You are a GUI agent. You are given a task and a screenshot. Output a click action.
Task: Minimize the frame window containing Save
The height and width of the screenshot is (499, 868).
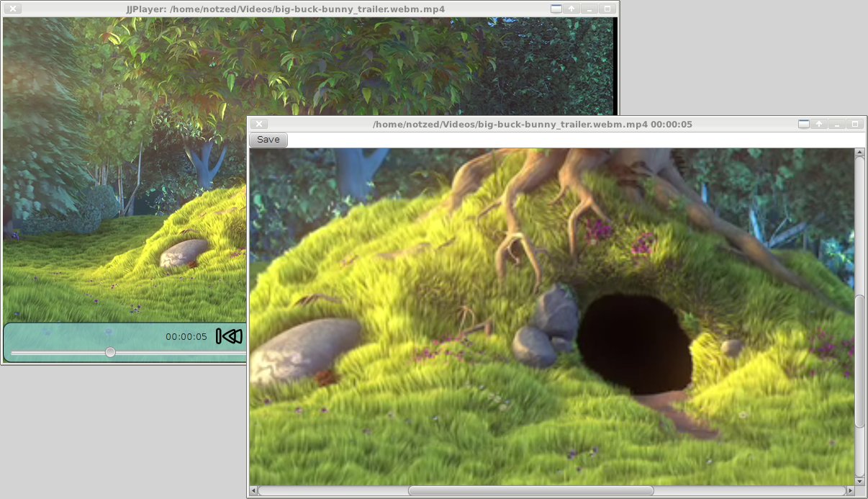838,124
